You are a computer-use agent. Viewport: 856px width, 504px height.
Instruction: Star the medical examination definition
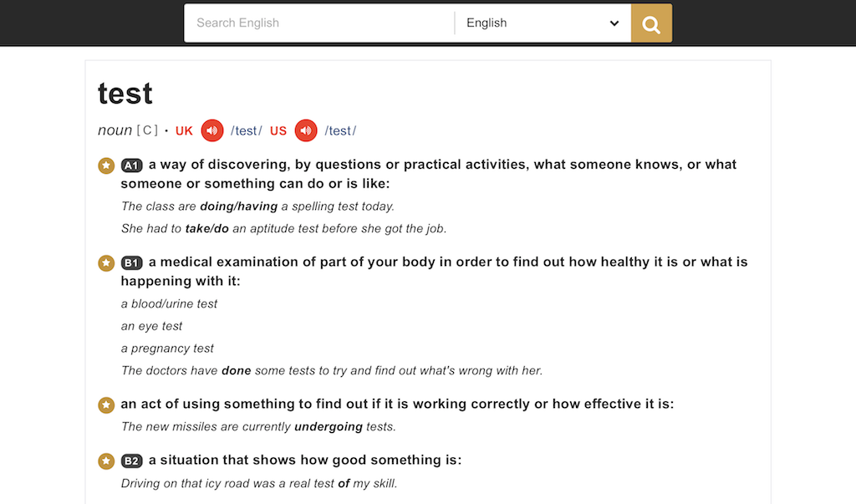pos(105,262)
